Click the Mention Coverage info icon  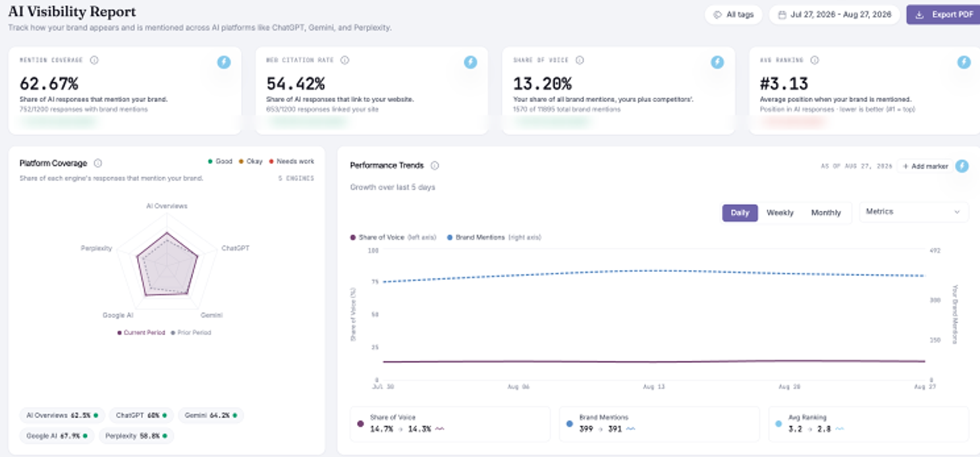coord(94,60)
